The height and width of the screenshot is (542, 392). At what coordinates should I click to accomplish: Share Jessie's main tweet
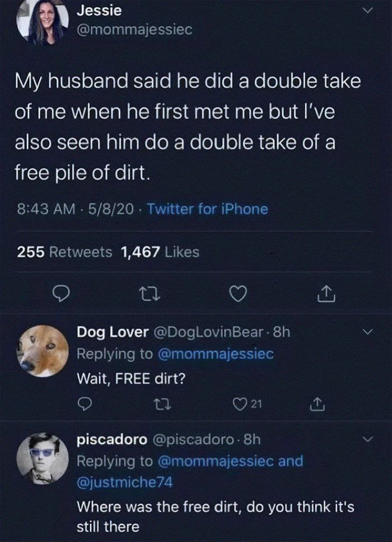click(x=326, y=294)
